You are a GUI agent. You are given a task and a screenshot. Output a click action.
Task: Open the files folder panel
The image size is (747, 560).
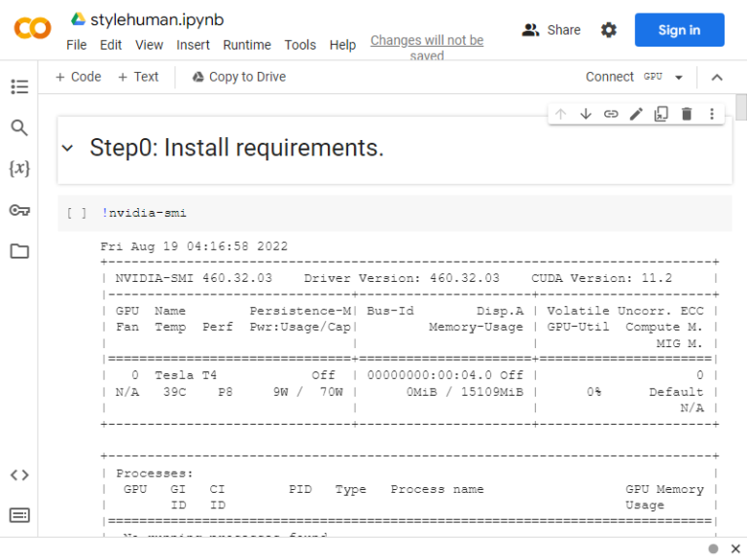click(19, 251)
